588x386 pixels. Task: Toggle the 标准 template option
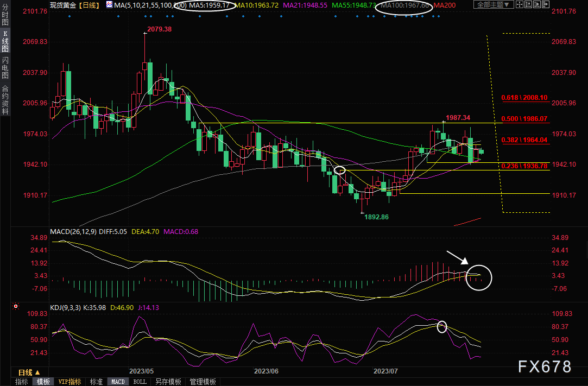96,382
